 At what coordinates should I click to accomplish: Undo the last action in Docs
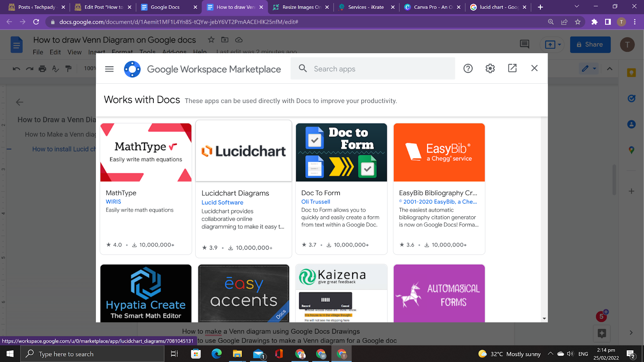tap(17, 69)
